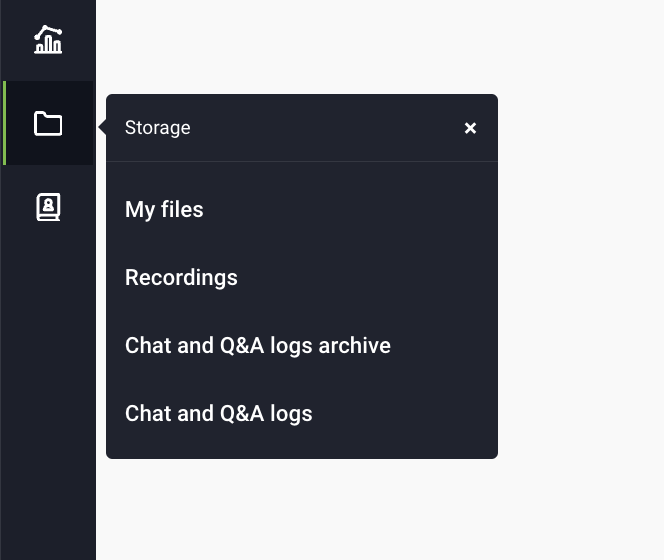Dismiss the Storage flyout using the cross icon
Image resolution: width=664 pixels, height=560 pixels.
click(470, 128)
